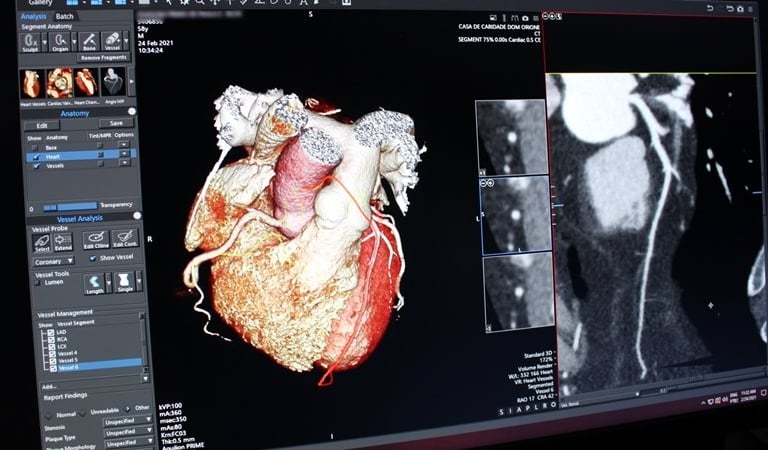Activate the Vessel Probe Extend tool

(63, 242)
